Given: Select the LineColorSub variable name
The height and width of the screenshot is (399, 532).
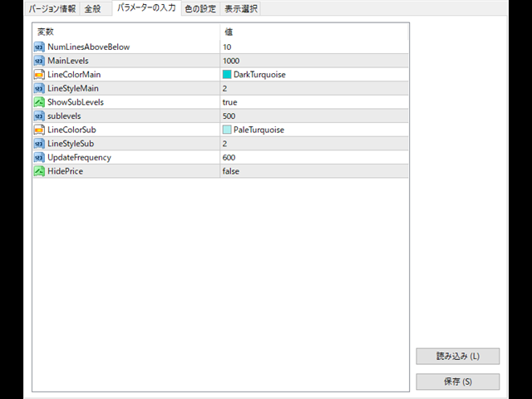Looking at the screenshot, I should click(71, 130).
